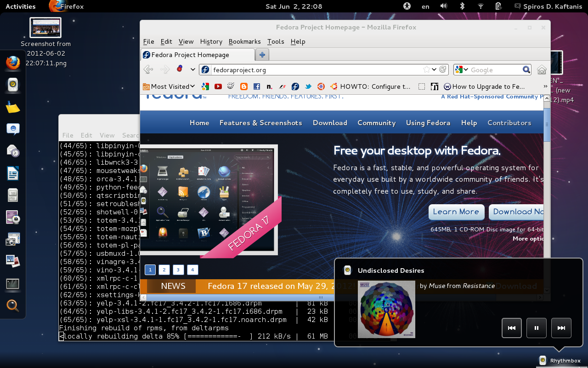The height and width of the screenshot is (368, 588).
Task: Pause the playing Muse song
Action: click(536, 328)
